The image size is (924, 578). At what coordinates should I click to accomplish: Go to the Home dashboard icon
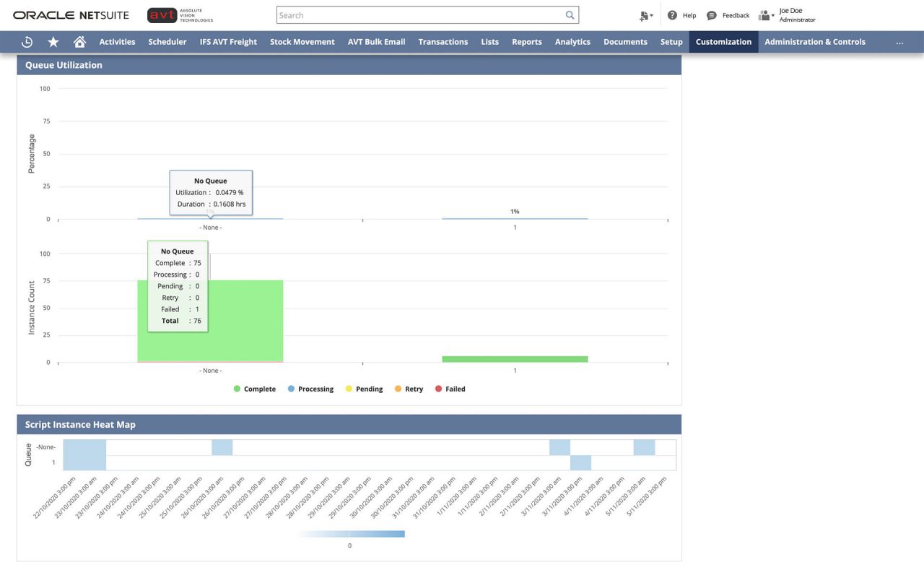coord(79,41)
